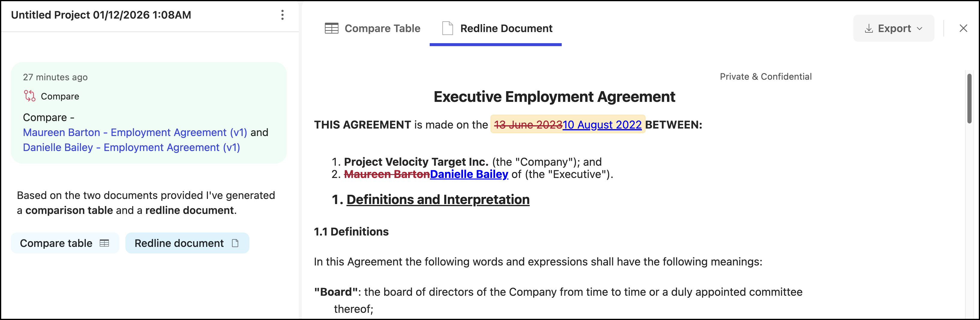
Task: Open the project options three-dot menu
Action: click(282, 15)
